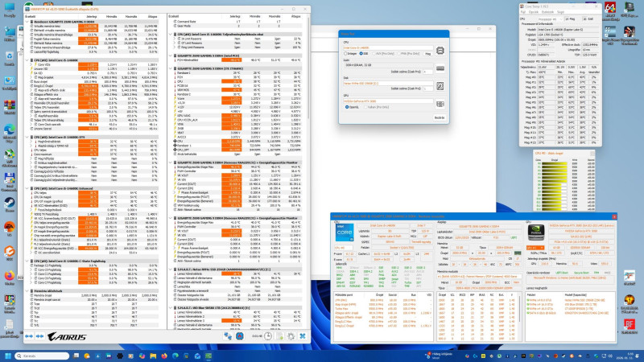Switch to HWiNFO from the taskbar
Viewport: 644px width, 362px height.
click(x=208, y=356)
